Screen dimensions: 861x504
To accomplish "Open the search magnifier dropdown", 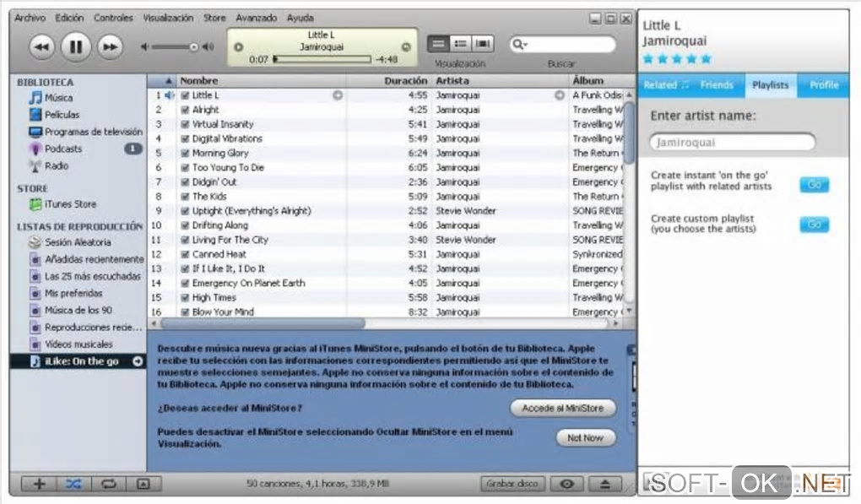I will click(519, 45).
